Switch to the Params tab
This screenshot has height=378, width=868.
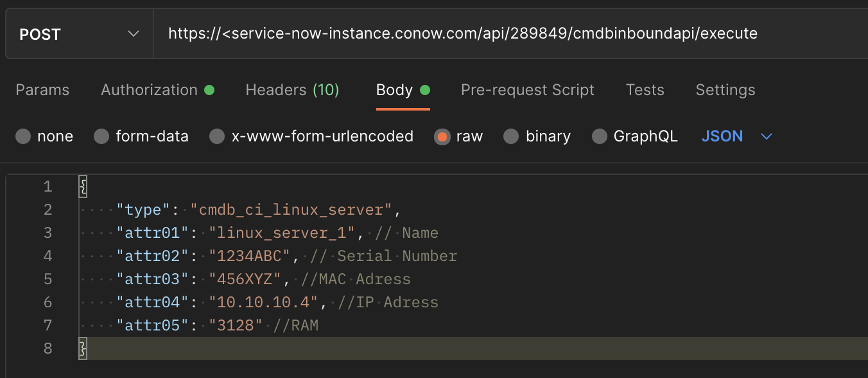coord(42,90)
